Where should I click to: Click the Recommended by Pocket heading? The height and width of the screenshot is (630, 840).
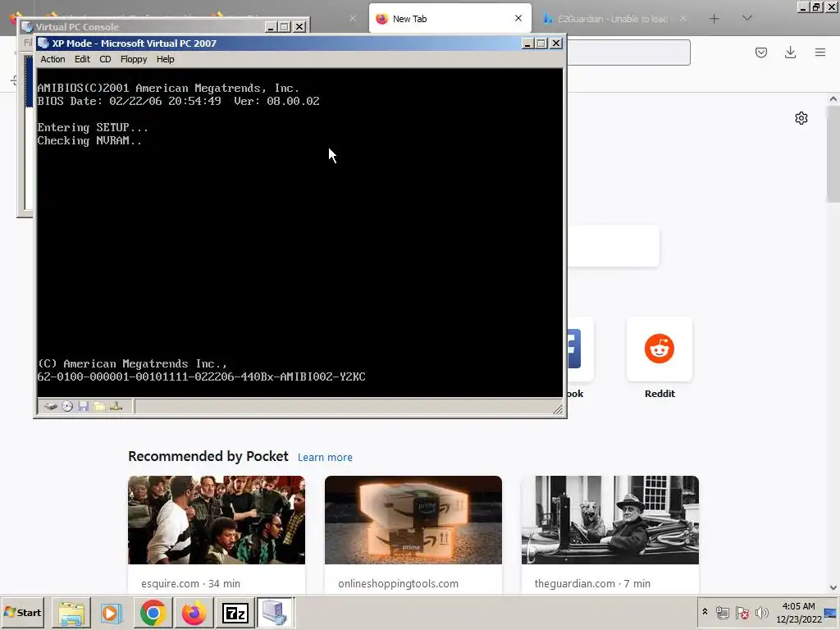[208, 456]
